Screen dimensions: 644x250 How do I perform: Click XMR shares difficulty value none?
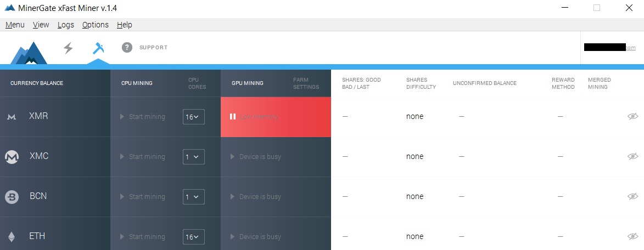point(415,116)
